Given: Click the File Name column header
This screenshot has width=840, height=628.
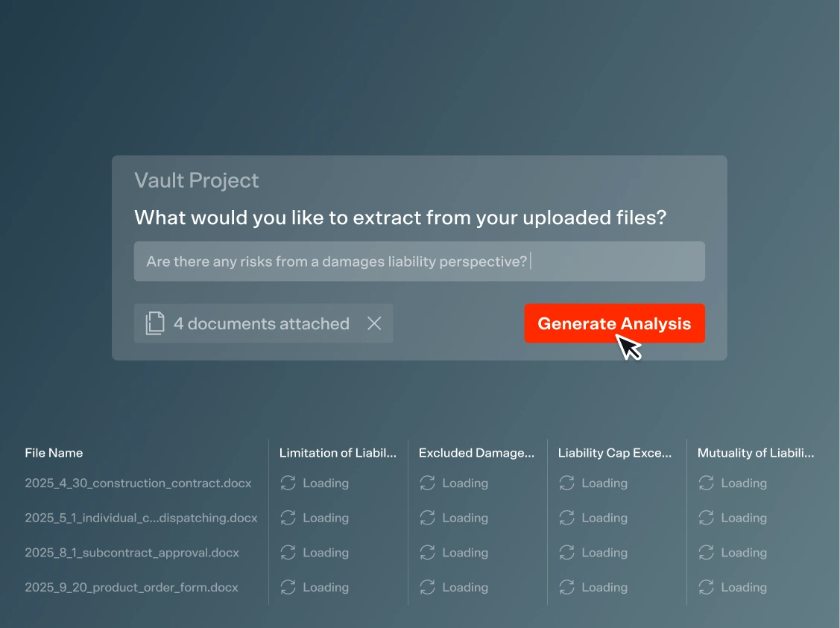Looking at the screenshot, I should coord(54,453).
